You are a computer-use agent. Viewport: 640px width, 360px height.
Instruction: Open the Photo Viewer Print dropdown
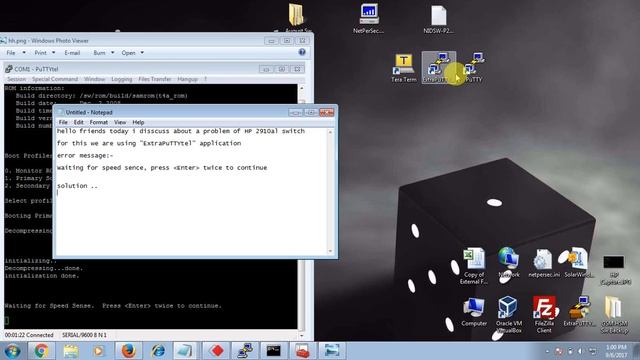44,53
